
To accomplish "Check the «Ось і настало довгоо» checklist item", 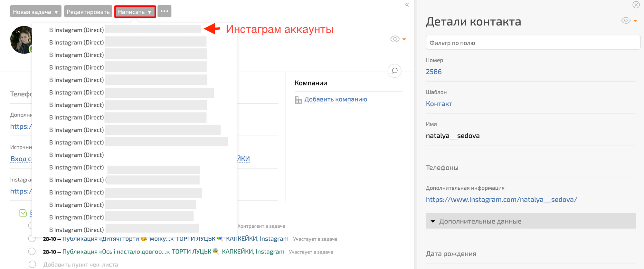I will pos(32,251).
